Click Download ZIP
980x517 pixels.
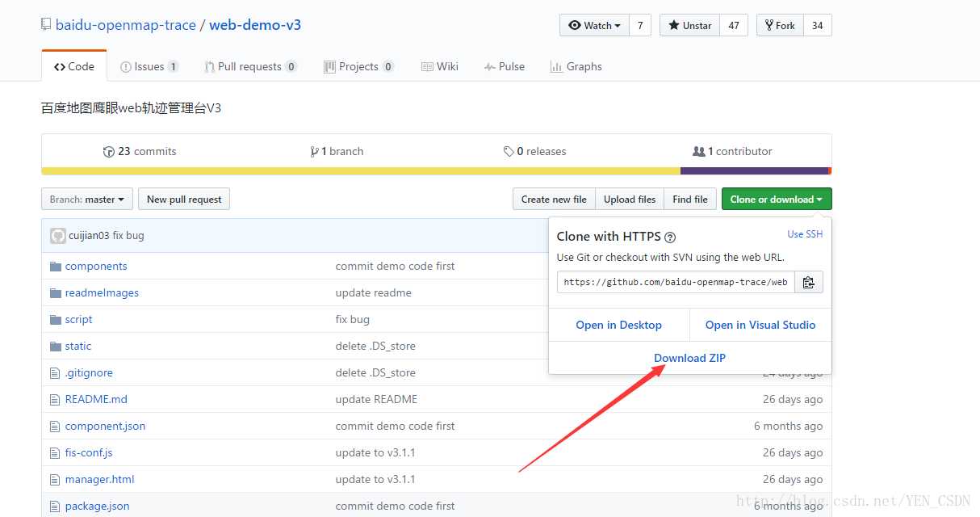pos(690,358)
